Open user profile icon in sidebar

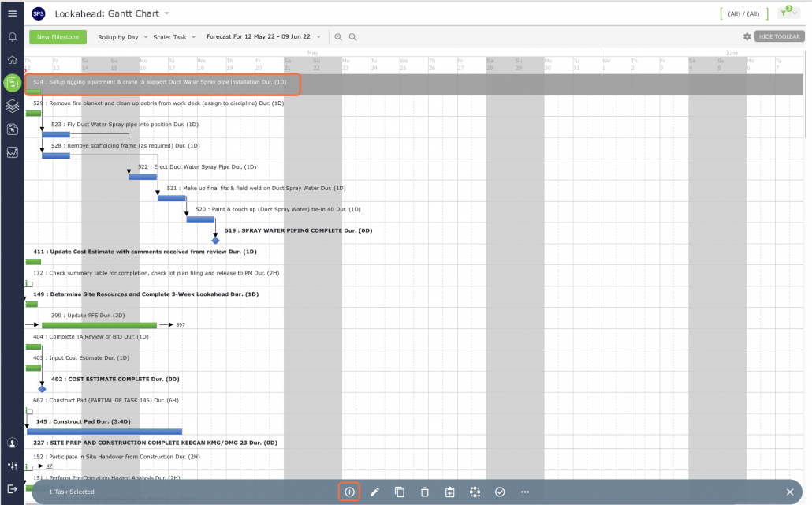pos(13,443)
